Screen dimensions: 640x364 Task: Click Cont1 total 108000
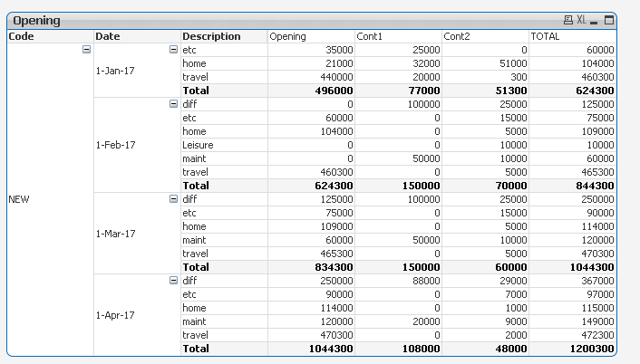pyautogui.click(x=398, y=349)
